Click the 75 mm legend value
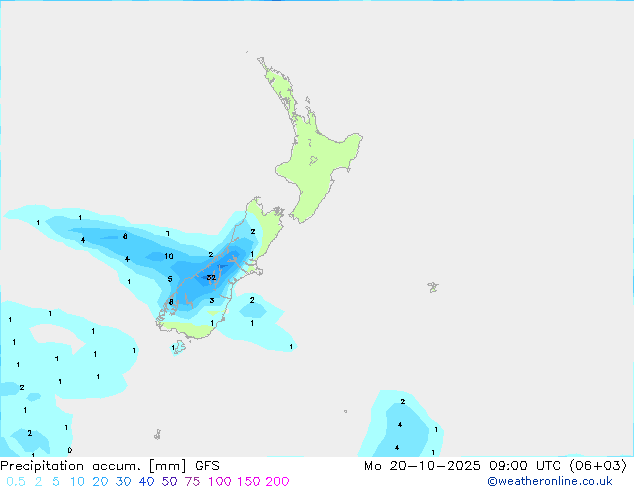 coord(192,482)
